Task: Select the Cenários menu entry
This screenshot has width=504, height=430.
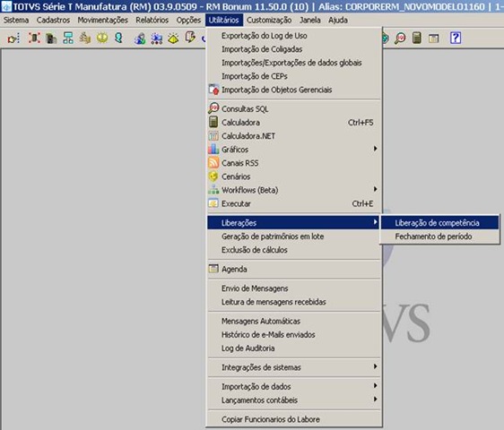Action: click(x=294, y=176)
